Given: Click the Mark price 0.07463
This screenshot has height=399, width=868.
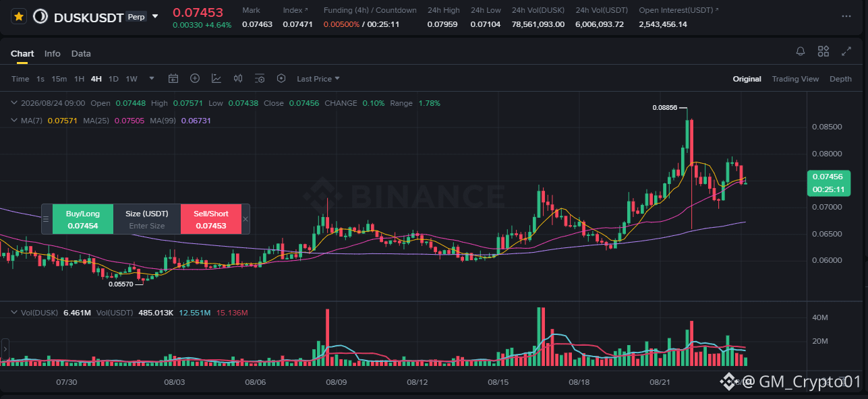Looking at the screenshot, I should [258, 24].
